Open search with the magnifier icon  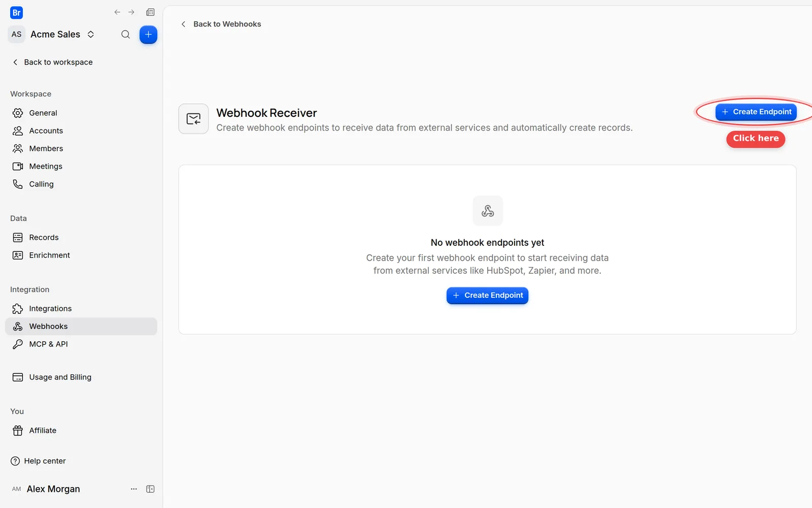click(125, 35)
